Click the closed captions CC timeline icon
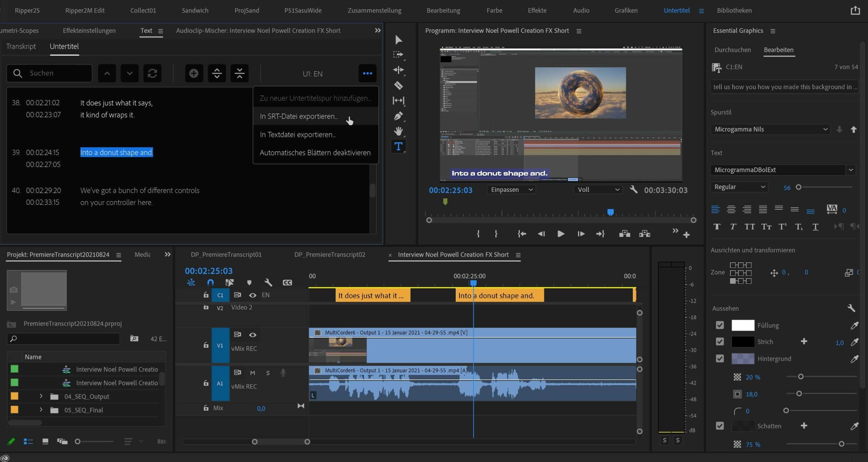Image resolution: width=868 pixels, height=462 pixels. click(x=287, y=282)
